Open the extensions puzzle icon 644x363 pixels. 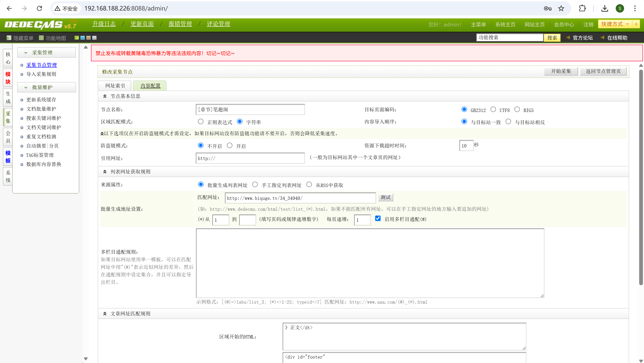point(582,9)
